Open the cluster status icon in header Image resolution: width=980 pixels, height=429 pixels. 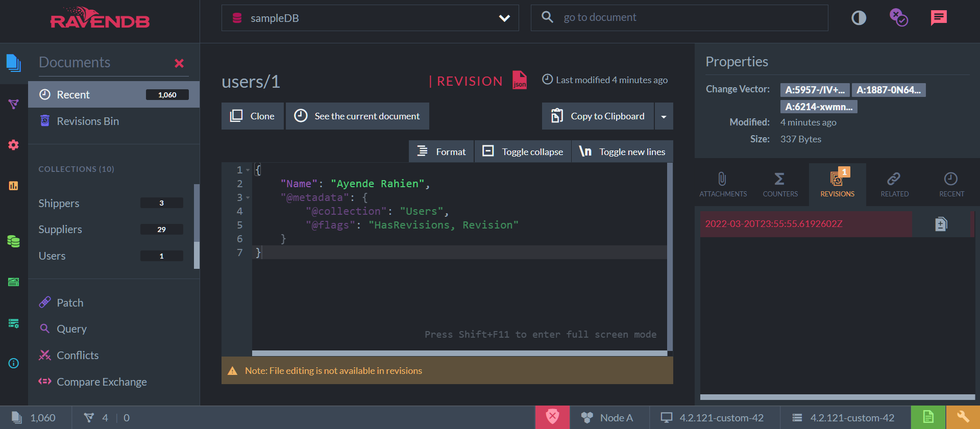coord(898,17)
